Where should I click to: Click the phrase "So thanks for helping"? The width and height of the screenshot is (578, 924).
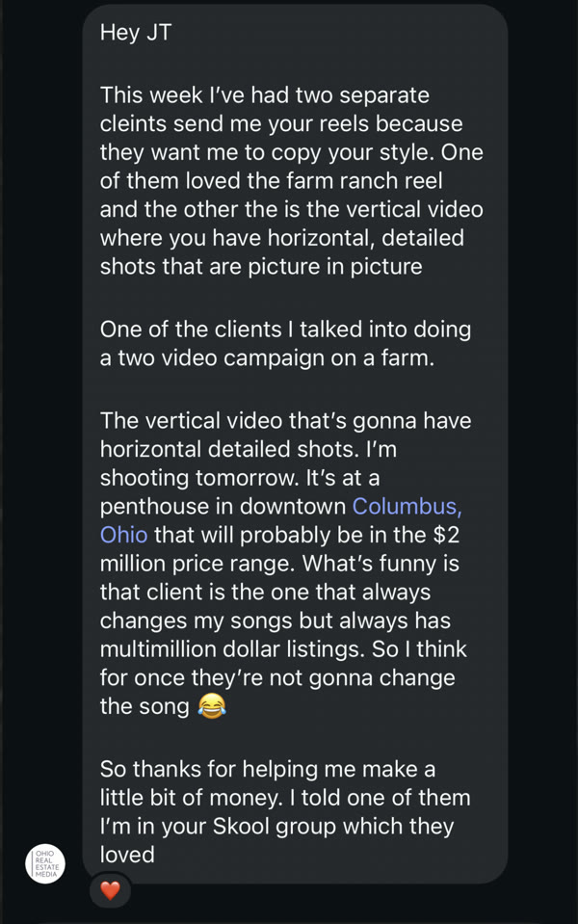point(209,770)
